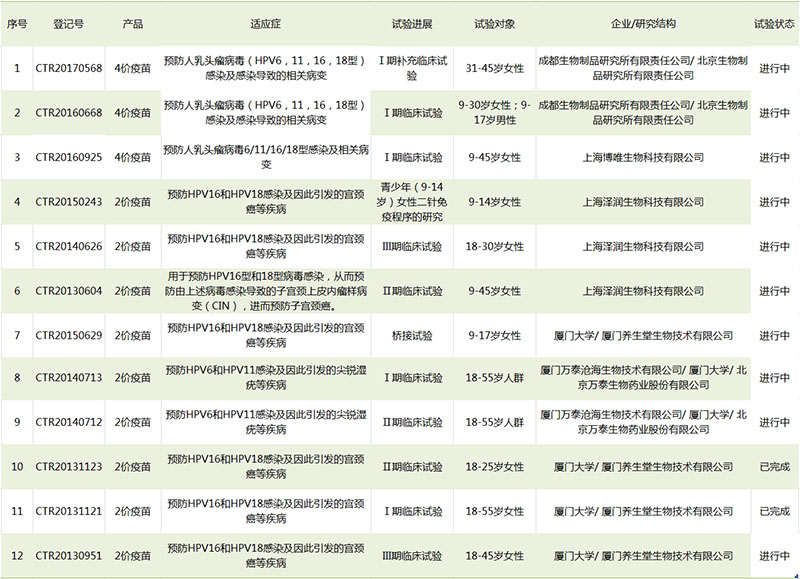This screenshot has width=800, height=579.
Task: Click 进行中 status in row 12
Action: coord(774,556)
